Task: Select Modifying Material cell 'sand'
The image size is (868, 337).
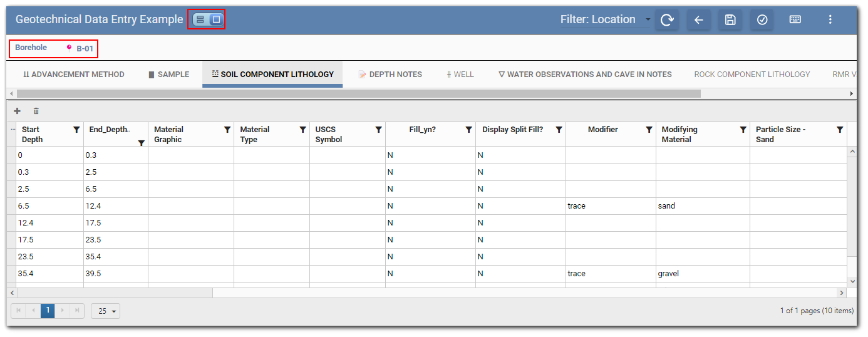Action: pos(703,206)
